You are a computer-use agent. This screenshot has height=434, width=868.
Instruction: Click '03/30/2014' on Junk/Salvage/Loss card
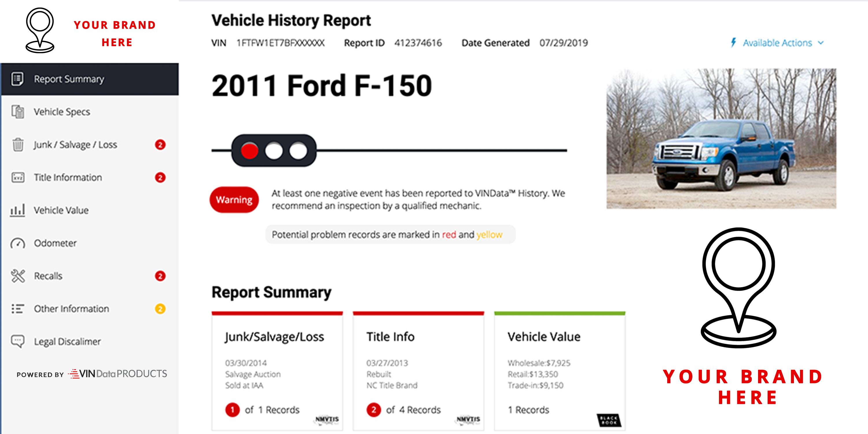coord(246,363)
